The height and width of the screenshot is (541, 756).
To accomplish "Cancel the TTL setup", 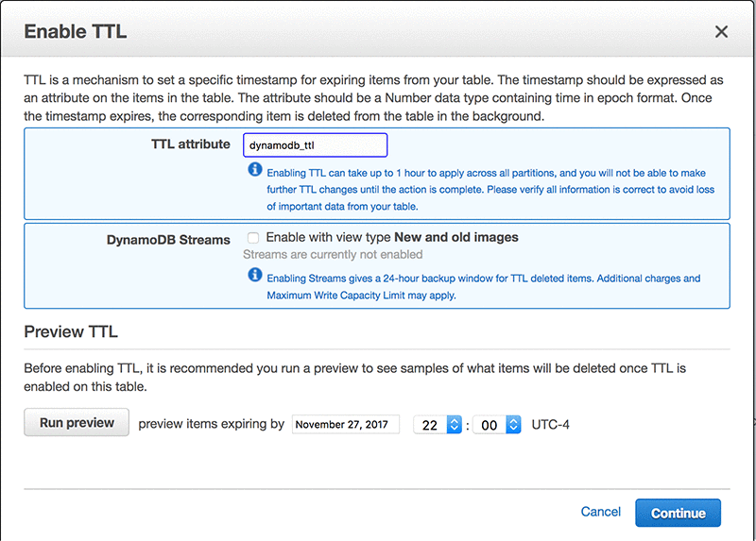I will click(x=601, y=512).
